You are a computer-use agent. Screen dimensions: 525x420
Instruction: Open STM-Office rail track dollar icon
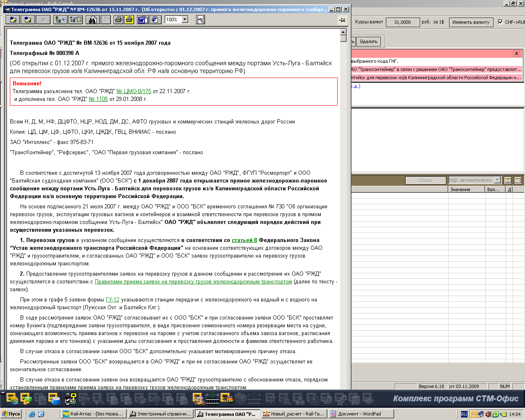212,398
